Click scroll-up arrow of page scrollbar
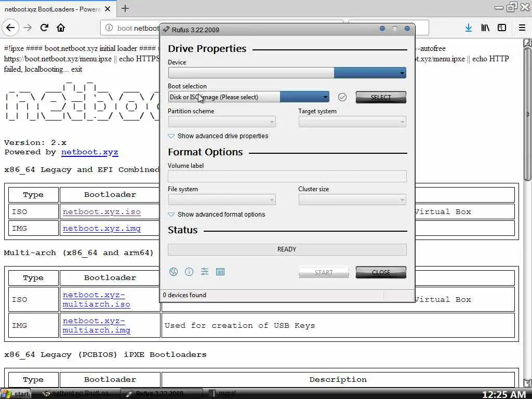Image resolution: width=532 pixels, height=399 pixels. click(527, 43)
